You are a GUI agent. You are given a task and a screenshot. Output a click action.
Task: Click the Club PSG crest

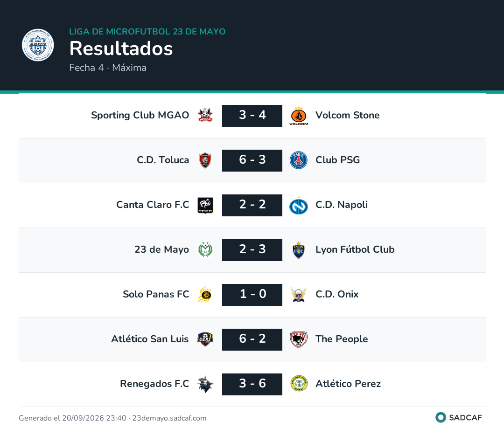pos(299,160)
